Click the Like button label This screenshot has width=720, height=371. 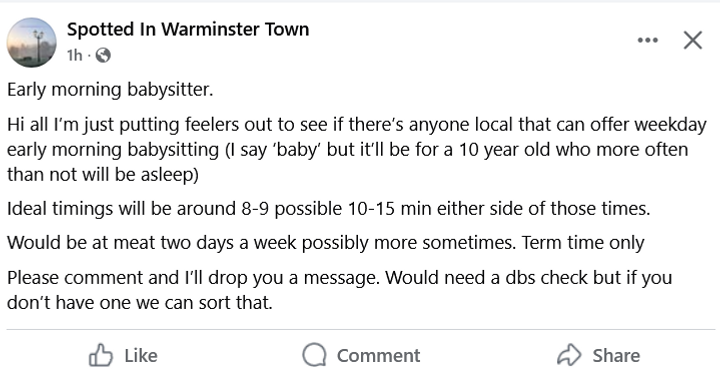tap(141, 355)
